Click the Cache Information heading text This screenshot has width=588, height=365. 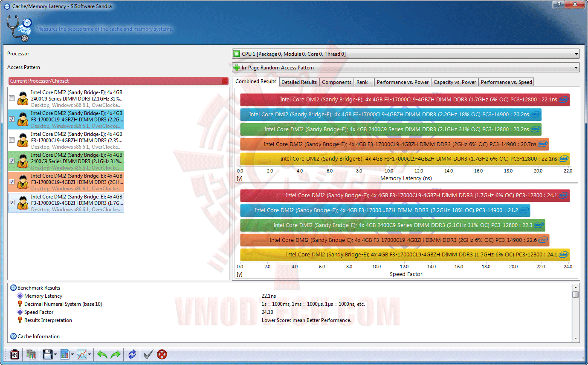tap(38, 336)
